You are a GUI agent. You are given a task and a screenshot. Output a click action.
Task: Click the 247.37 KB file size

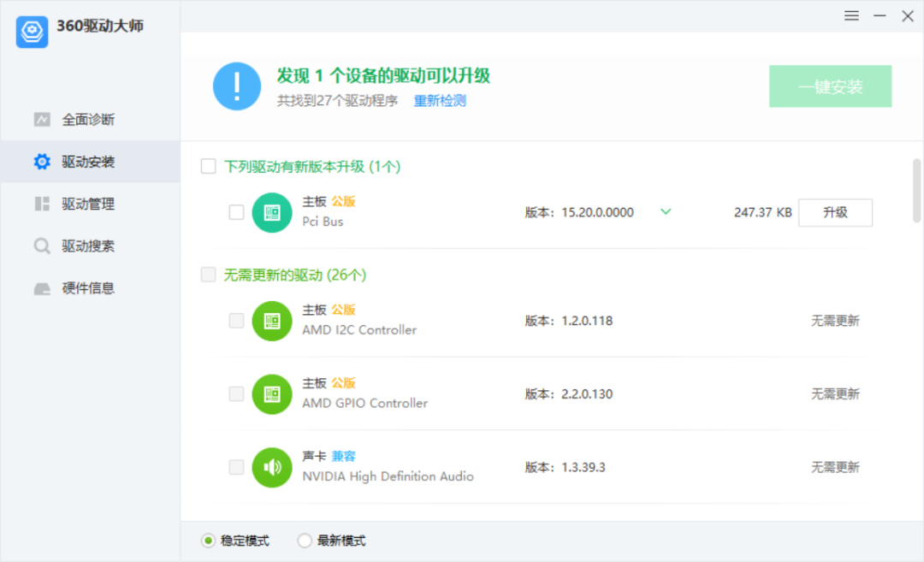coord(762,213)
